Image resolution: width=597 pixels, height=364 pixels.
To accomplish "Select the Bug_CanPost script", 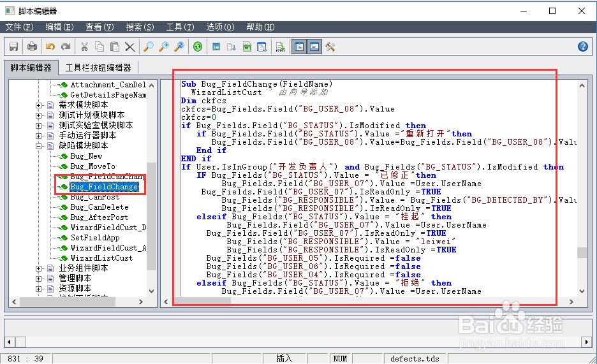I will pyautogui.click(x=95, y=197).
